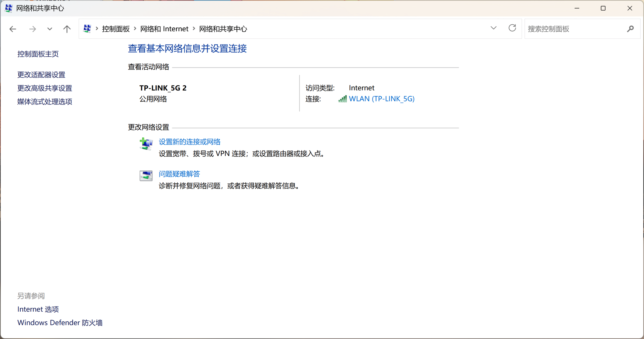Click the forward navigation arrow

tap(32, 29)
